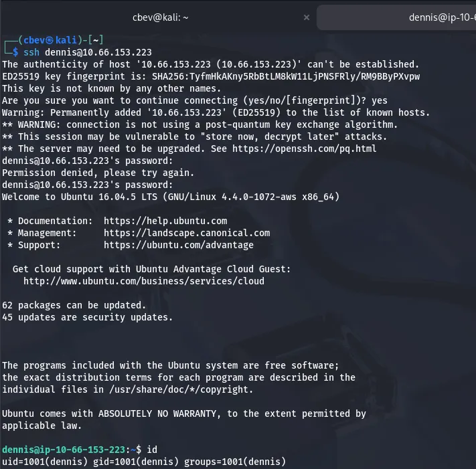Click the 'Permission denied, please try again' line
Viewport: 476px width, 469px height.
98,173
